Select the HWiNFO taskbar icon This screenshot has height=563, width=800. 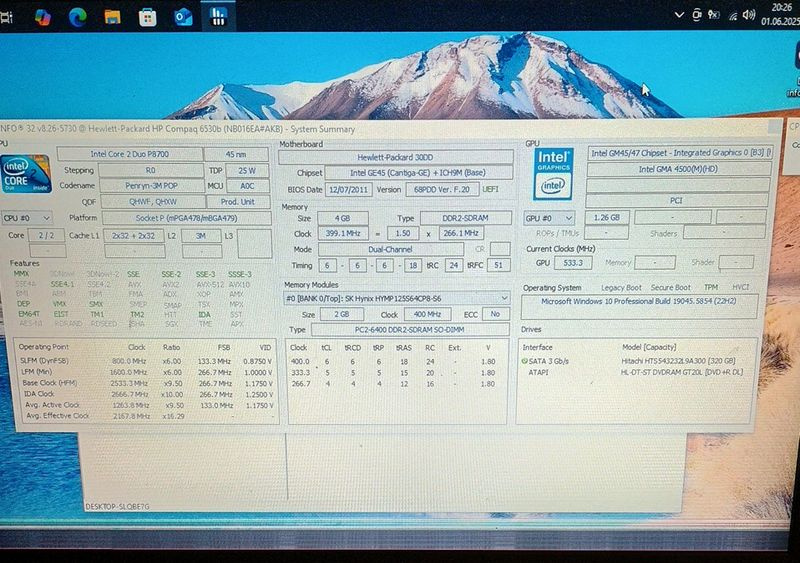tap(218, 16)
